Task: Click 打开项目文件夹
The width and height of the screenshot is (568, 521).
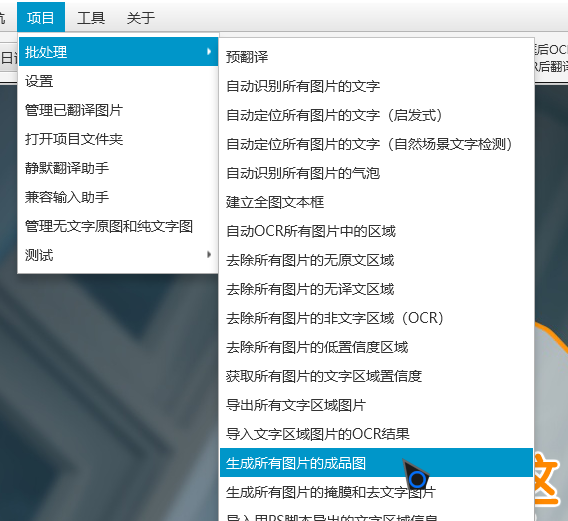Action: tap(118, 139)
